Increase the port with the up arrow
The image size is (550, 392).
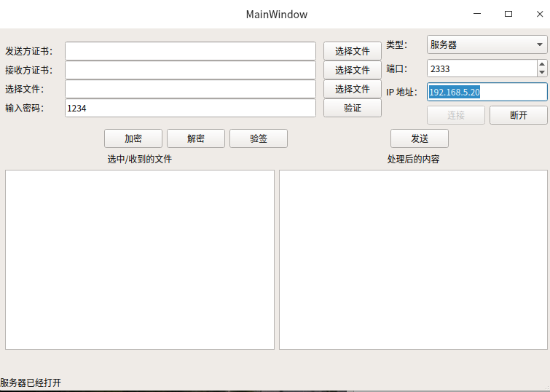pyautogui.click(x=542, y=64)
